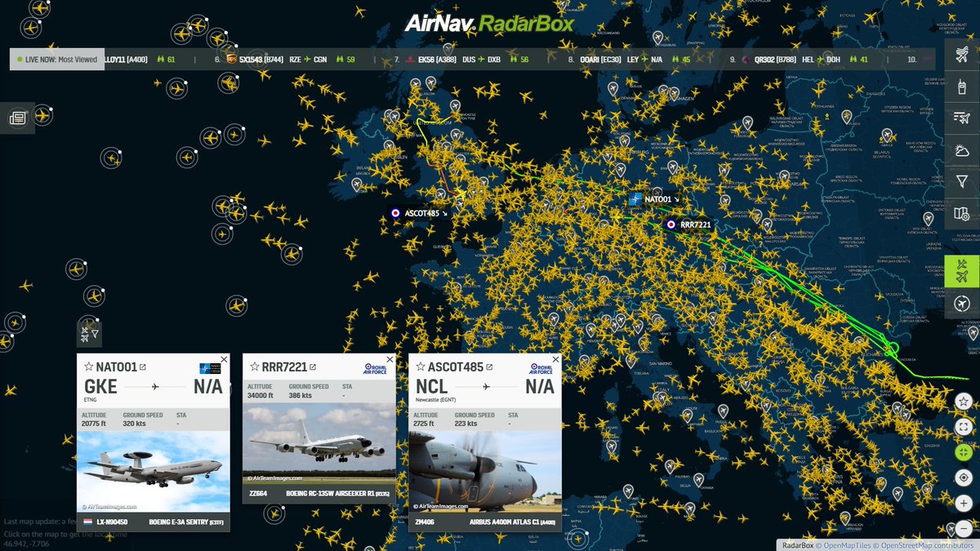Image resolution: width=980 pixels, height=551 pixels.
Task: Zoom out with the minus button
Action: (964, 529)
